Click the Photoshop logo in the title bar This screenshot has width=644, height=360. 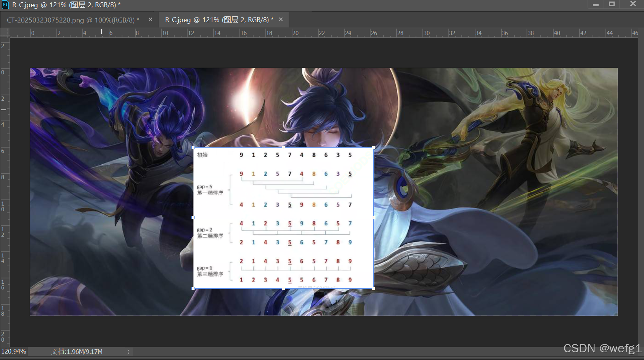5,5
